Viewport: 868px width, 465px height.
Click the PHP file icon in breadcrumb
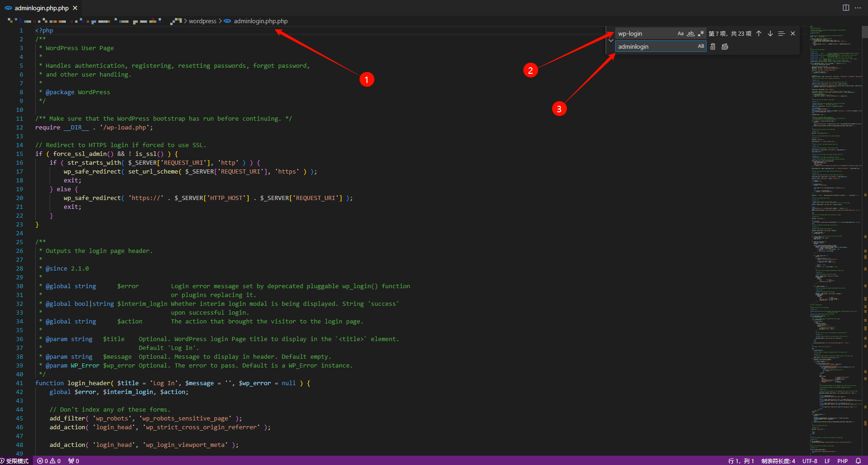point(227,21)
